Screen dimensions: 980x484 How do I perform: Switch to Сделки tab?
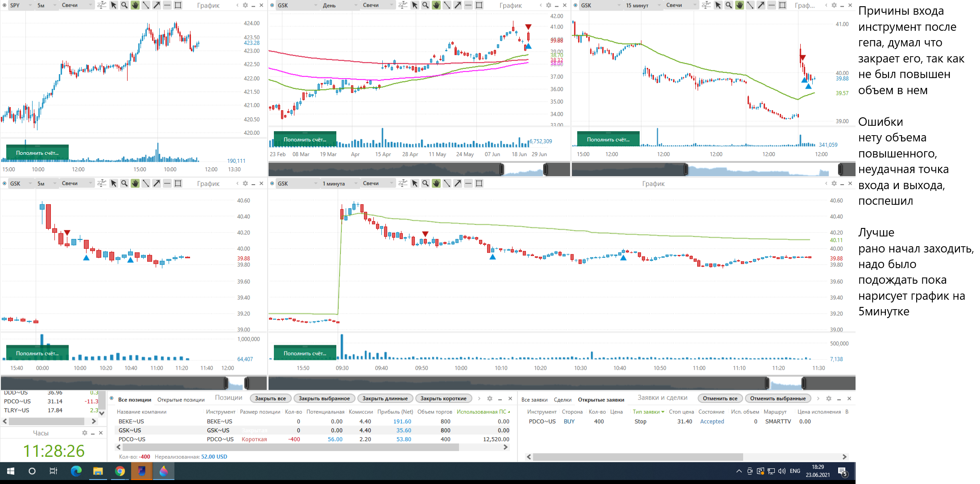click(x=562, y=399)
